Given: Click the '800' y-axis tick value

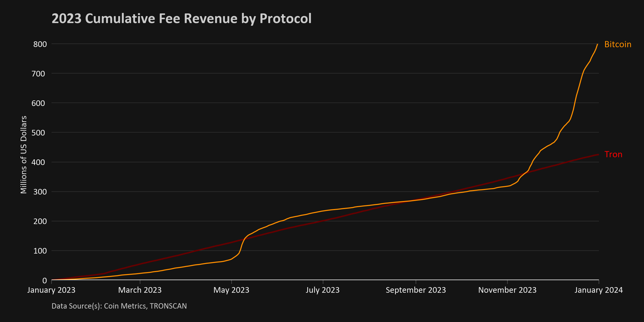Looking at the screenshot, I should (40, 44).
